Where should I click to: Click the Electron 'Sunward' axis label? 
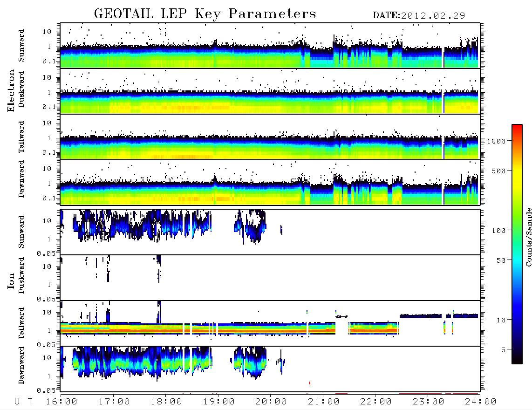click(x=21, y=46)
